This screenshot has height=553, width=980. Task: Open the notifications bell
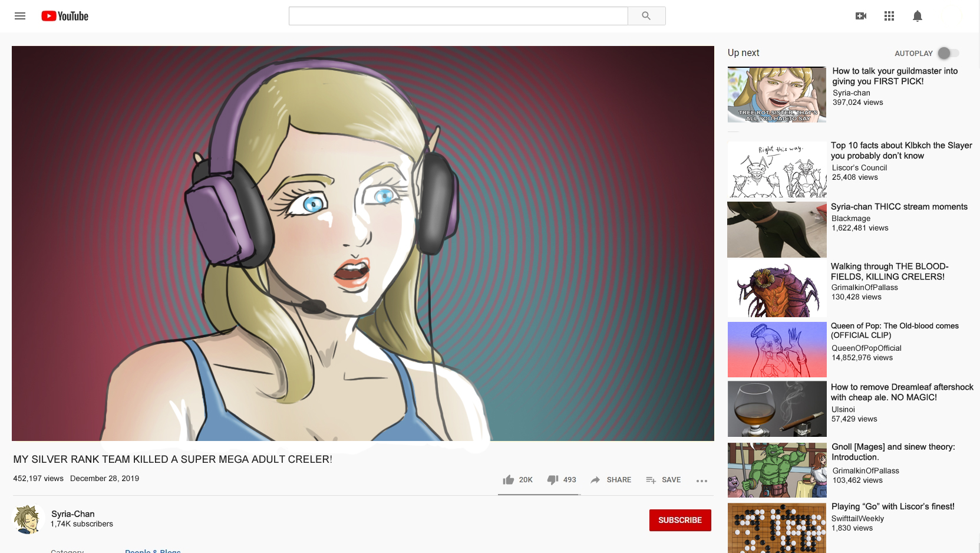click(x=917, y=16)
